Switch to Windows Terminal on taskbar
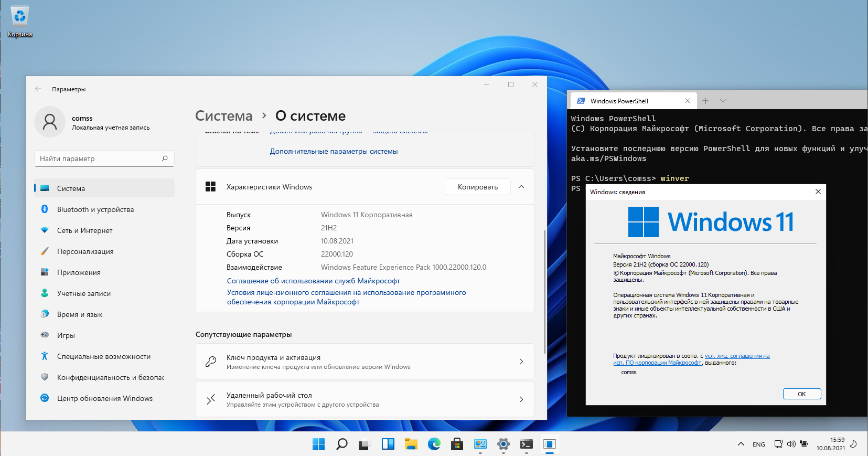The image size is (868, 456). (x=527, y=444)
